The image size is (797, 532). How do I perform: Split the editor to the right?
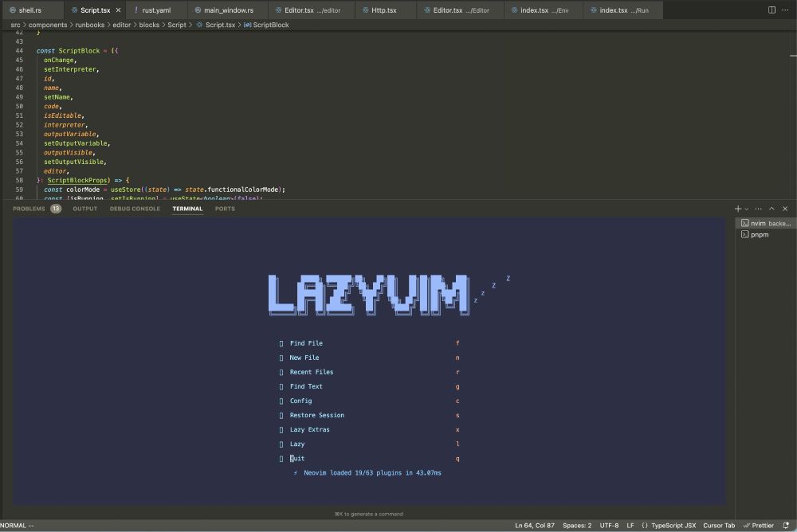[x=771, y=10]
